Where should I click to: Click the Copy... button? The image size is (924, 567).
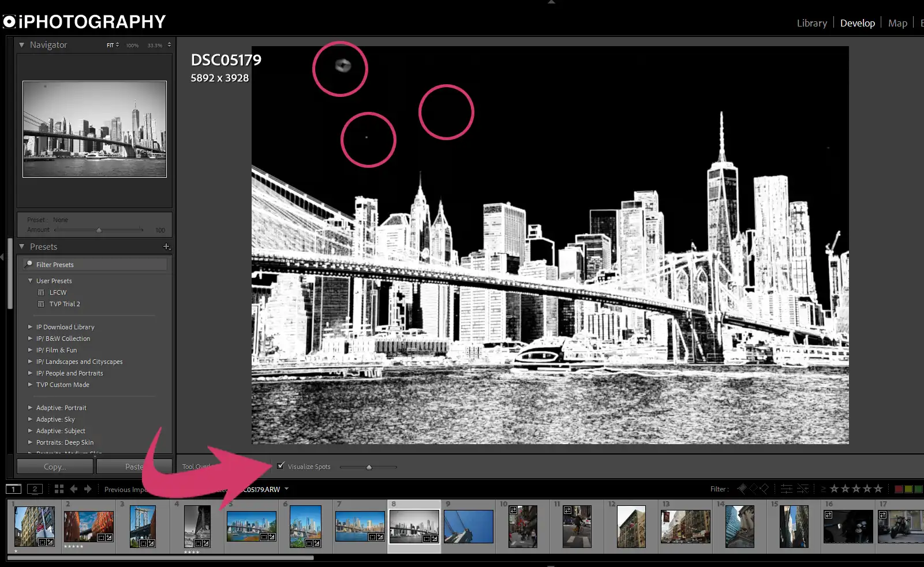pos(55,467)
